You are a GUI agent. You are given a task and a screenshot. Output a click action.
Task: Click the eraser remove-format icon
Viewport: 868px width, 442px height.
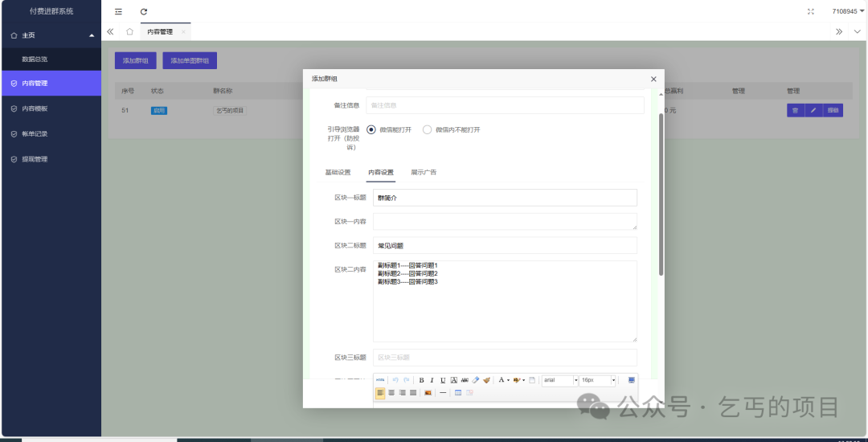(476, 380)
